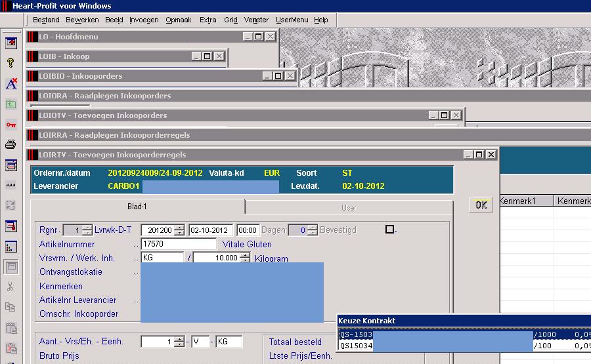
Task: Open the Extra menu
Action: click(208, 20)
